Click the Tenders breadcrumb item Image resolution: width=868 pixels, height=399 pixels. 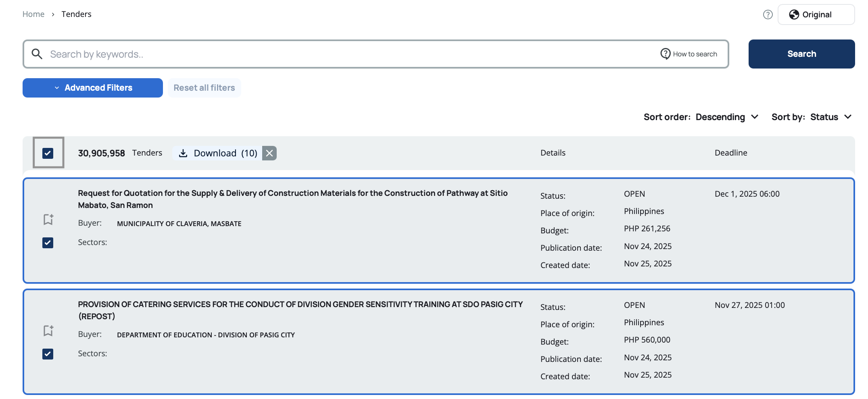(76, 14)
